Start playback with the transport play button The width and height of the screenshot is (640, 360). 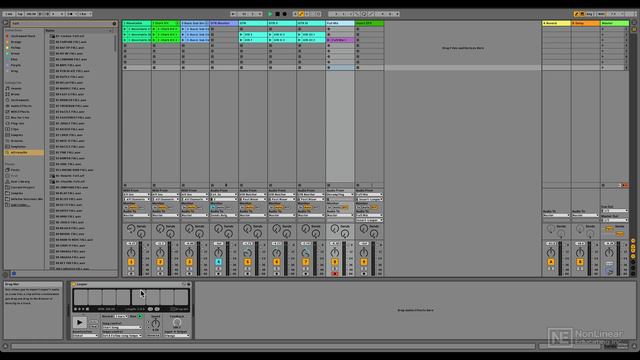(x=270, y=14)
